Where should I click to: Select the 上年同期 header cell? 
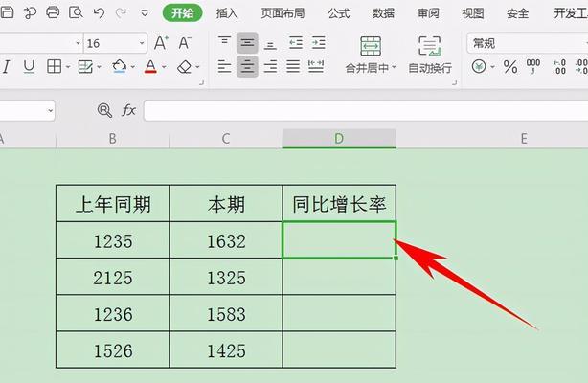point(112,203)
